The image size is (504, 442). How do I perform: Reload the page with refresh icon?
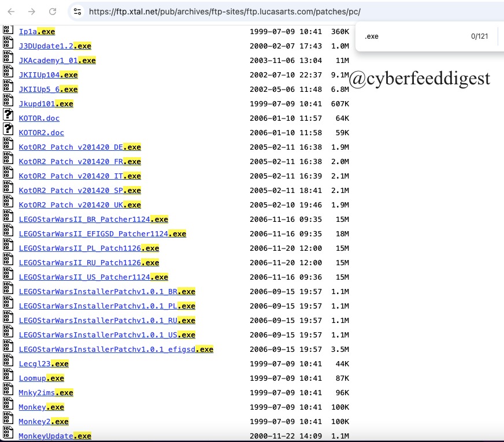(53, 12)
